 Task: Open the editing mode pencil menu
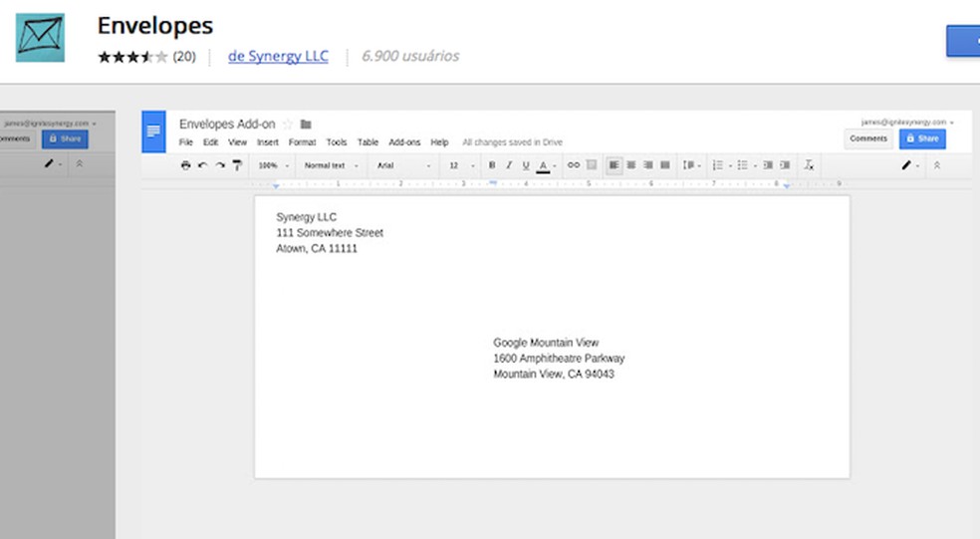coord(910,165)
